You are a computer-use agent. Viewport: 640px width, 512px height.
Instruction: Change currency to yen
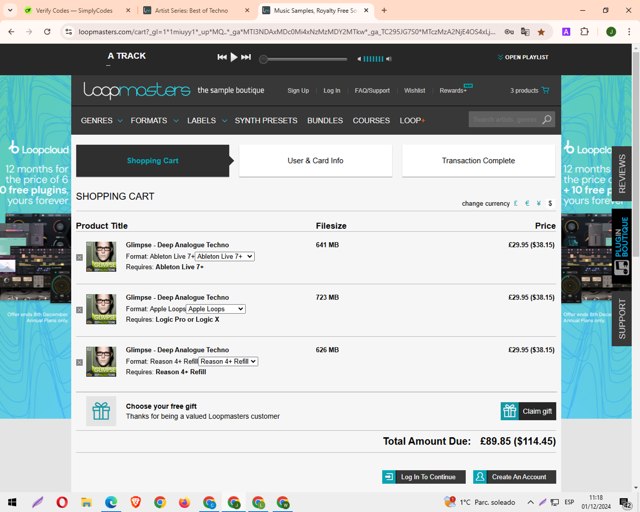538,203
